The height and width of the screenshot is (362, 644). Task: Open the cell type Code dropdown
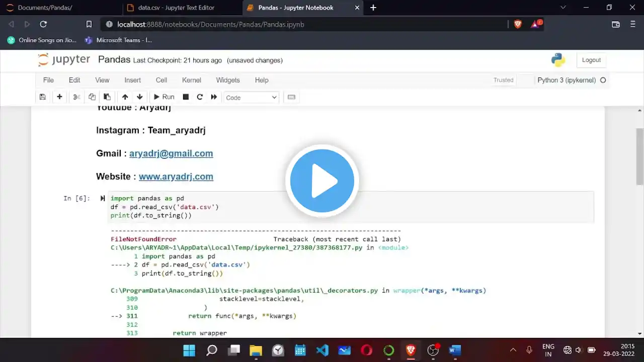tap(251, 98)
